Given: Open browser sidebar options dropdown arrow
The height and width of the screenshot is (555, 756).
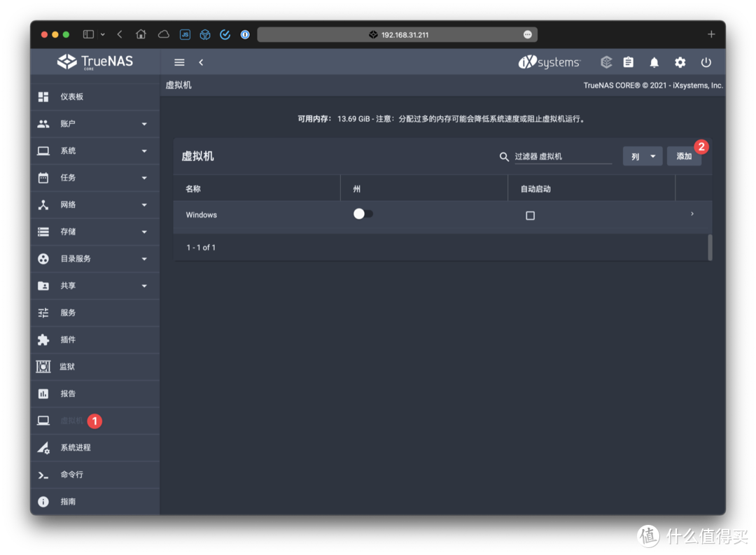Looking at the screenshot, I should (x=103, y=34).
